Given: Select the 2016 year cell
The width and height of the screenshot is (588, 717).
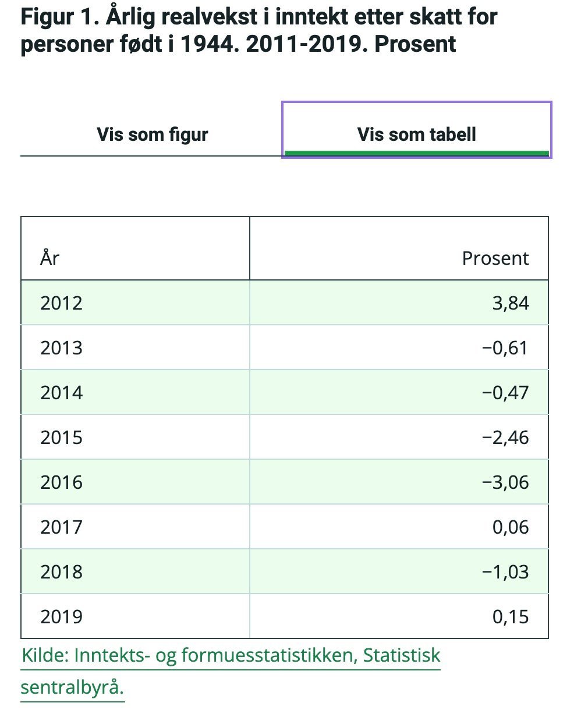Looking at the screenshot, I should (x=135, y=482).
